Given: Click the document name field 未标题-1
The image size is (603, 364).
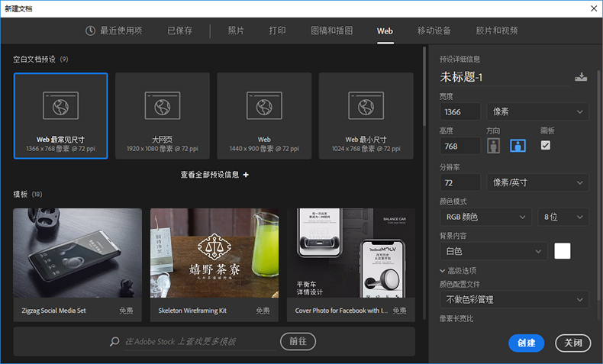Looking at the screenshot, I should click(505, 77).
